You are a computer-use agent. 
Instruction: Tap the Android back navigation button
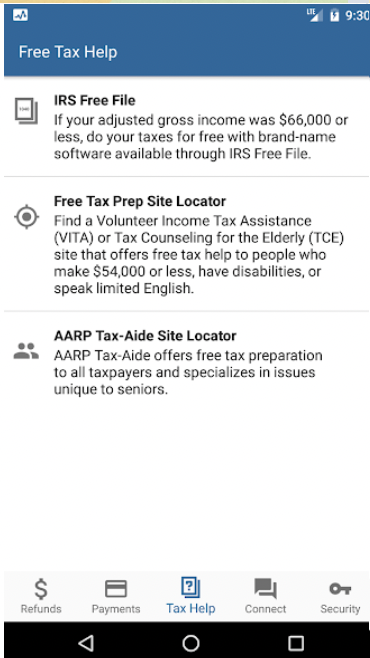(86, 642)
